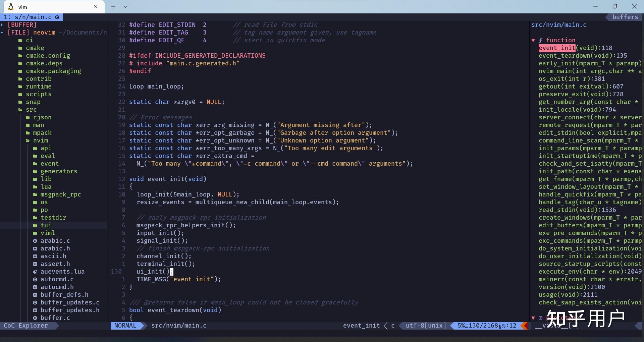Click the C language icon beside s/n/main.c buffer
The width and height of the screenshot is (644, 342).
tap(57, 17)
